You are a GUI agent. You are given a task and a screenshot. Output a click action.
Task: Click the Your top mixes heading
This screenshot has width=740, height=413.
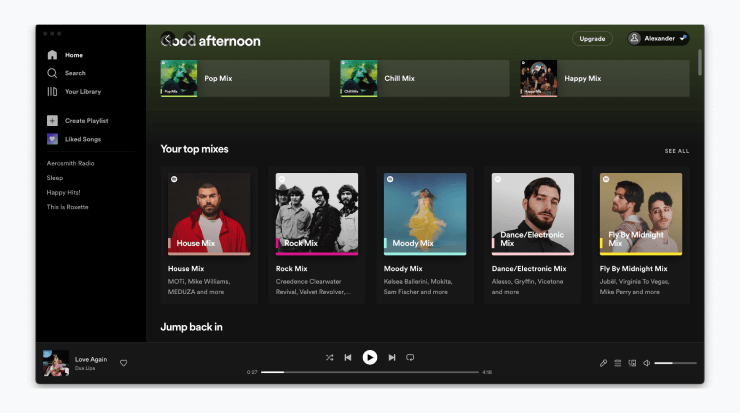click(x=194, y=149)
